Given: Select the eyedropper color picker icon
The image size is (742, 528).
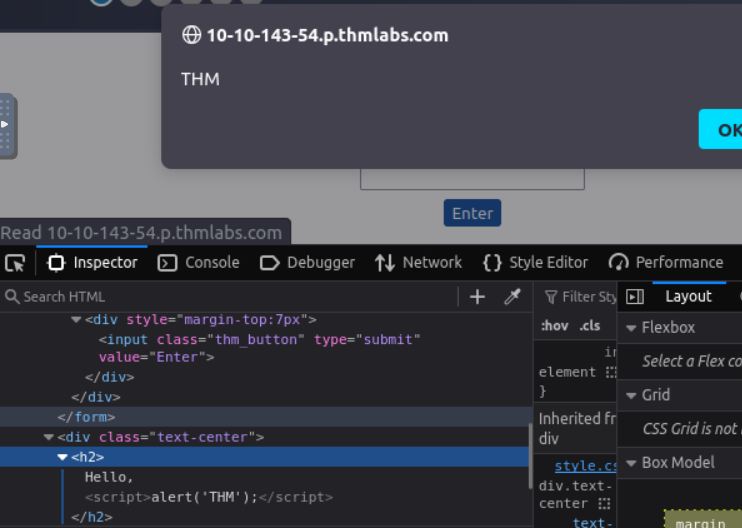Looking at the screenshot, I should [512, 297].
